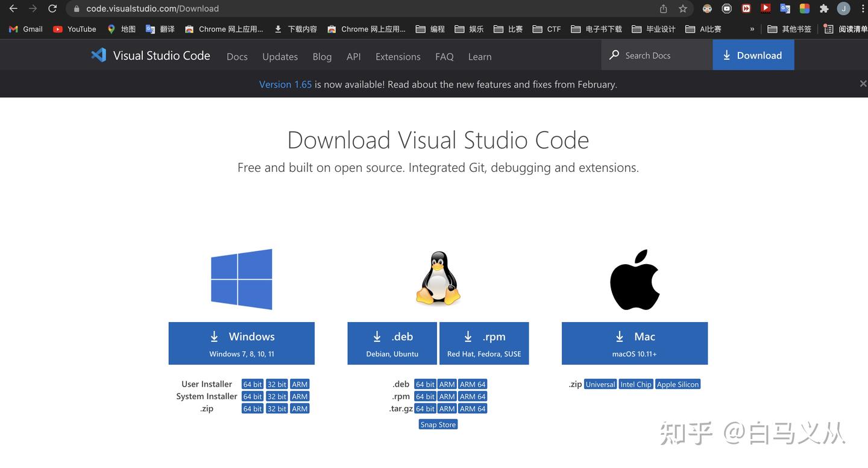The width and height of the screenshot is (868, 468).
Task: Open the browser extensions puzzle icon
Action: coord(823,8)
